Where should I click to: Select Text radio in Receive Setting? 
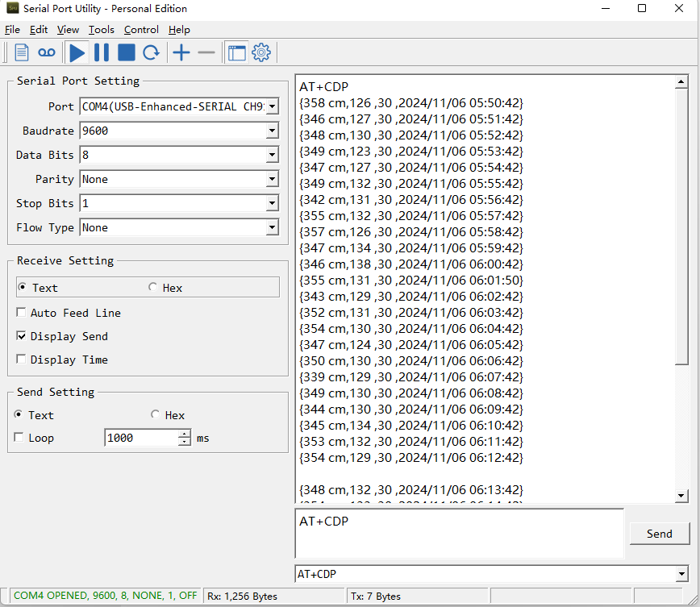coord(22,287)
